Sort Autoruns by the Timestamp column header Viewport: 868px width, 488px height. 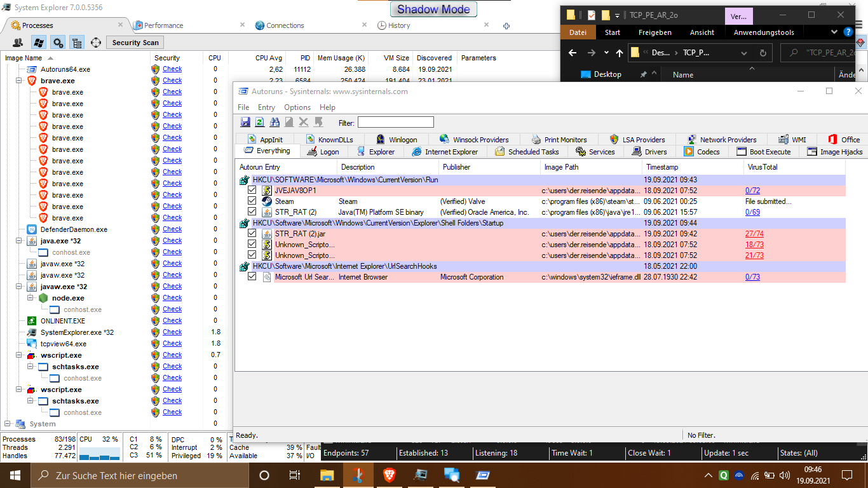pyautogui.click(x=693, y=167)
